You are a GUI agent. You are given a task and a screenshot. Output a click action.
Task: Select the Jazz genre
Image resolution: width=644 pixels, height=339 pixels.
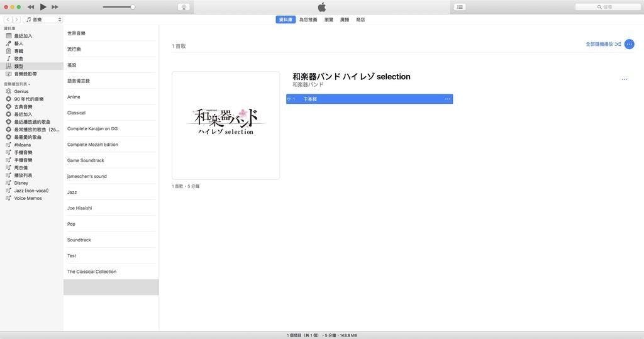click(111, 192)
